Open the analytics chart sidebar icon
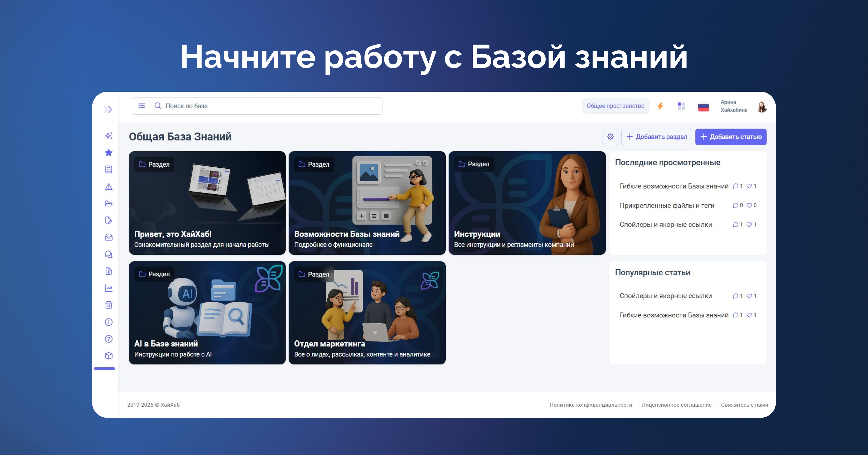The height and width of the screenshot is (455, 868). [x=108, y=288]
